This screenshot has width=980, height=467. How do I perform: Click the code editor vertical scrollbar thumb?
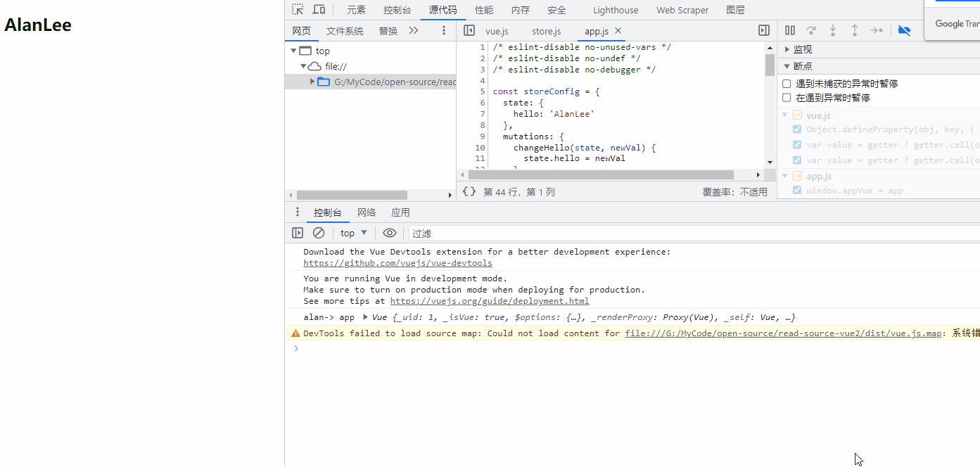coord(770,65)
